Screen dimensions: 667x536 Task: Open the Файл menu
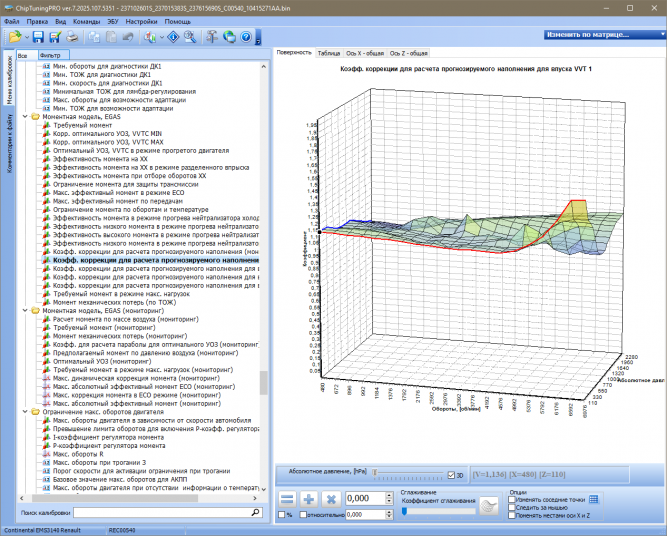click(x=11, y=21)
